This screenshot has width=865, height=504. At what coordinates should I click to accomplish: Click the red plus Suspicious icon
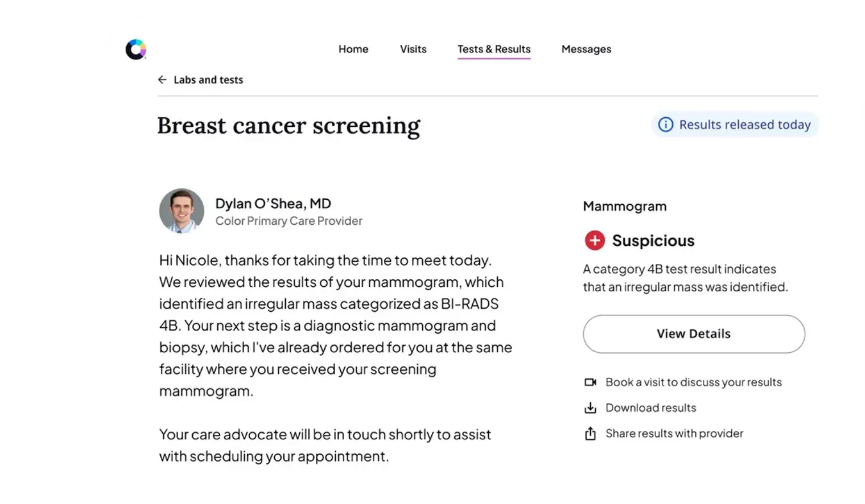tap(595, 241)
